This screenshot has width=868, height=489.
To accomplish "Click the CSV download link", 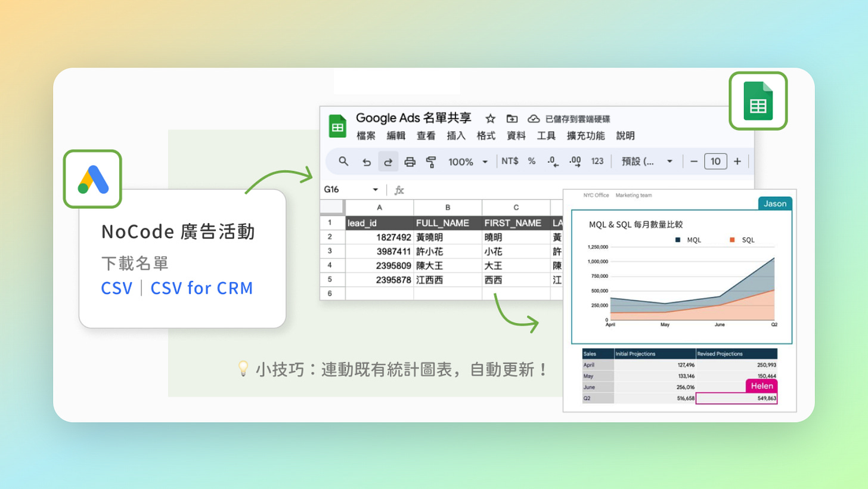I will tap(116, 288).
